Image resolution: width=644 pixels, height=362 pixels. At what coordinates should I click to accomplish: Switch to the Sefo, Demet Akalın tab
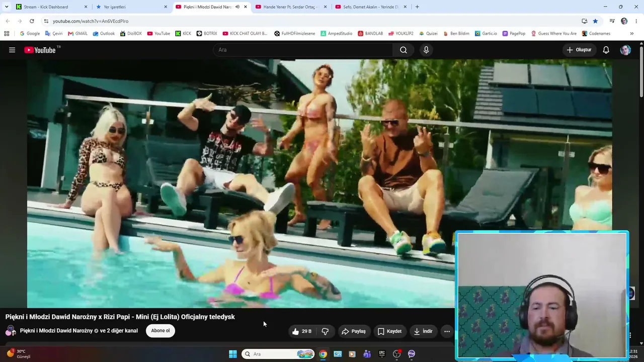point(371,7)
